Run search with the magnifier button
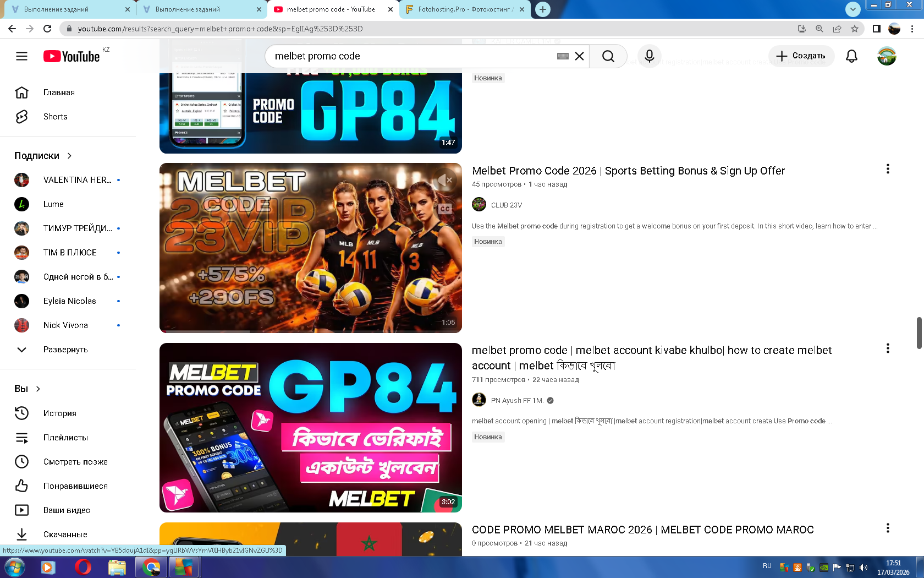 pyautogui.click(x=608, y=56)
